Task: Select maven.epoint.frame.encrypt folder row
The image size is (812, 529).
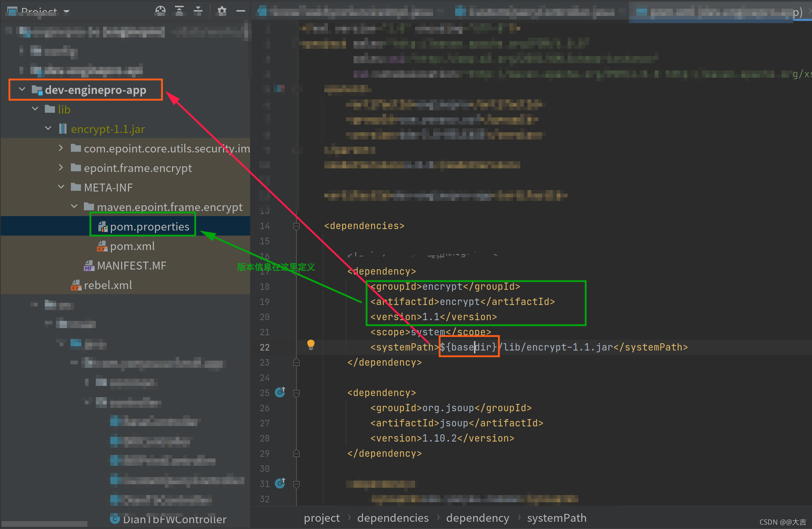Action: [125, 207]
